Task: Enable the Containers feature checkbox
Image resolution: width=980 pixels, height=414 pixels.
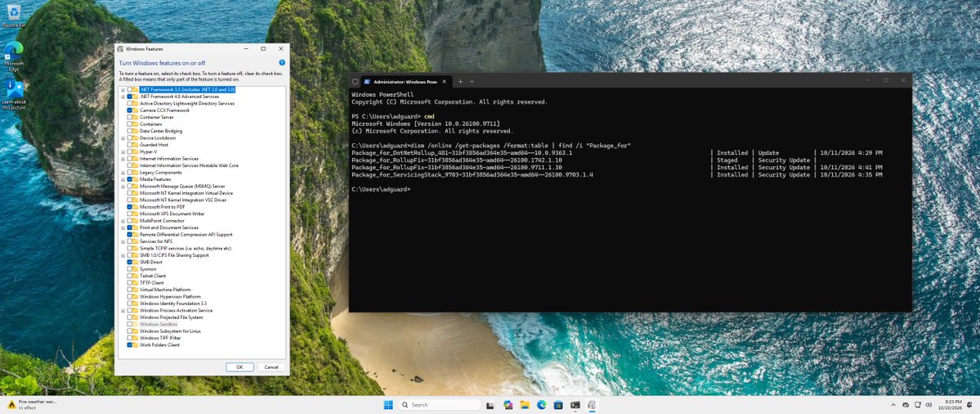Action: pyautogui.click(x=129, y=124)
